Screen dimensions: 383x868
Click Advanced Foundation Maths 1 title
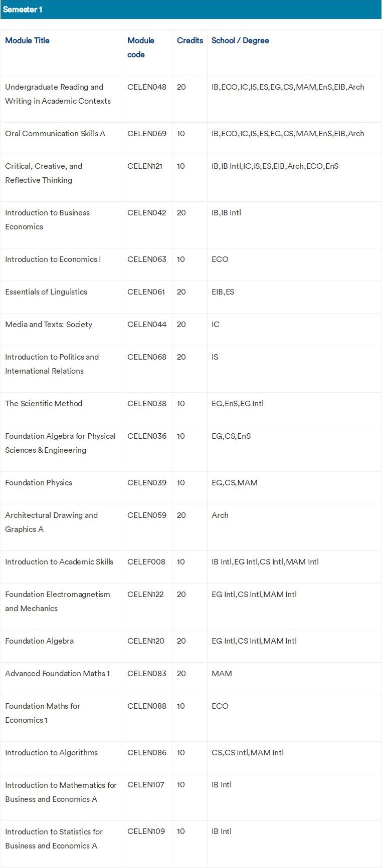57,674
